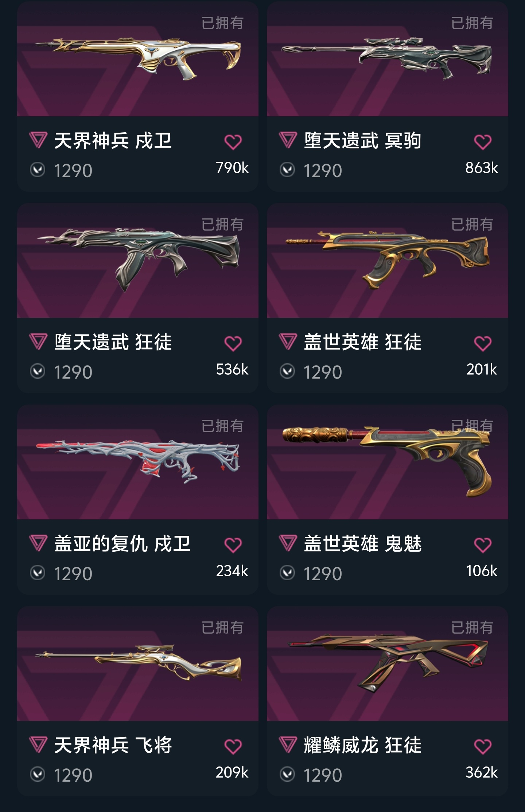Tap the heart icon for 耀鳞威龙 狂徒
This screenshot has width=525, height=812.
483,747
